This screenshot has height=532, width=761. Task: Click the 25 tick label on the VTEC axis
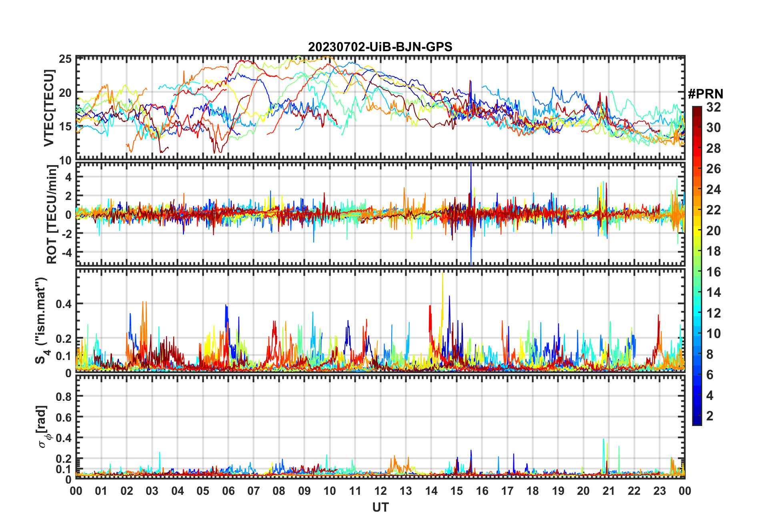65,59
